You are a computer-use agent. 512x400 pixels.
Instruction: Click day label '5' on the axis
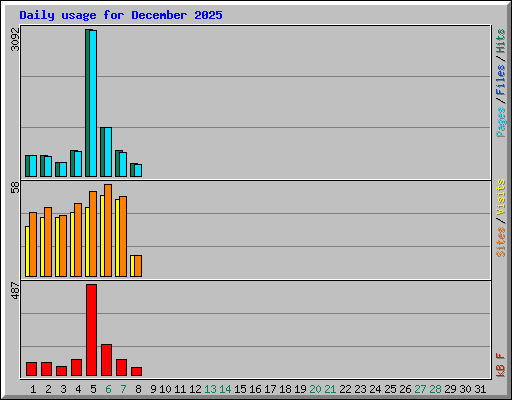click(x=93, y=389)
